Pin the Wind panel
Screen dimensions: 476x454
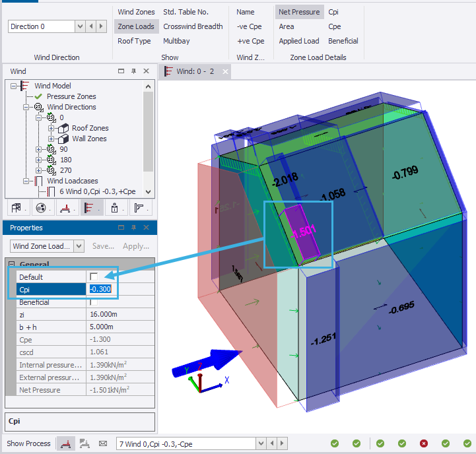pos(133,71)
